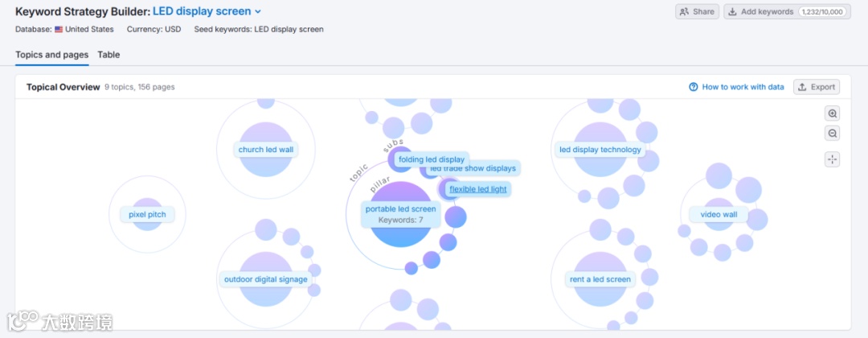This screenshot has height=338, width=868.
Task: Click the re-center map icon
Action: pyautogui.click(x=832, y=159)
